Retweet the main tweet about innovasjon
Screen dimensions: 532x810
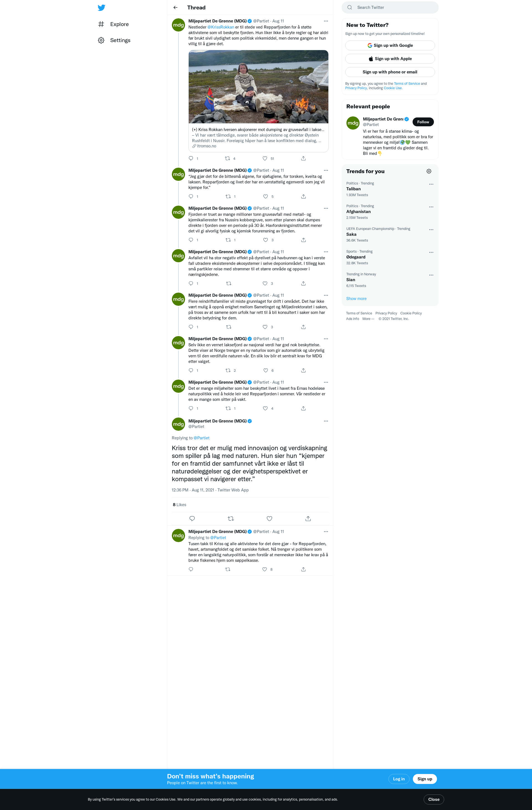click(231, 519)
